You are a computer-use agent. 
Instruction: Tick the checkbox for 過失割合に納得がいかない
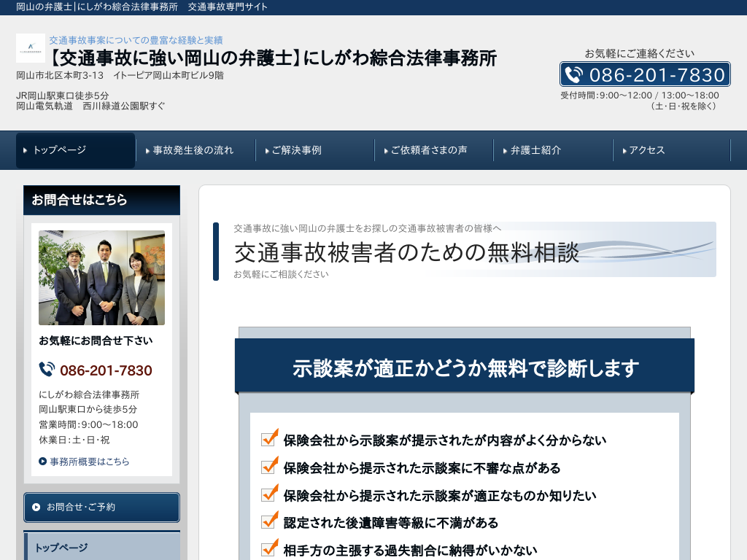point(270,548)
